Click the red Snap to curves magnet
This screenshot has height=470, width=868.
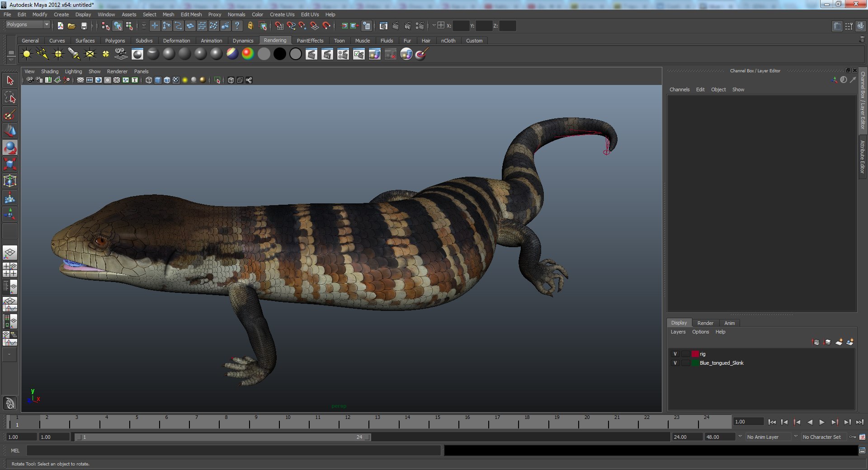291,26
